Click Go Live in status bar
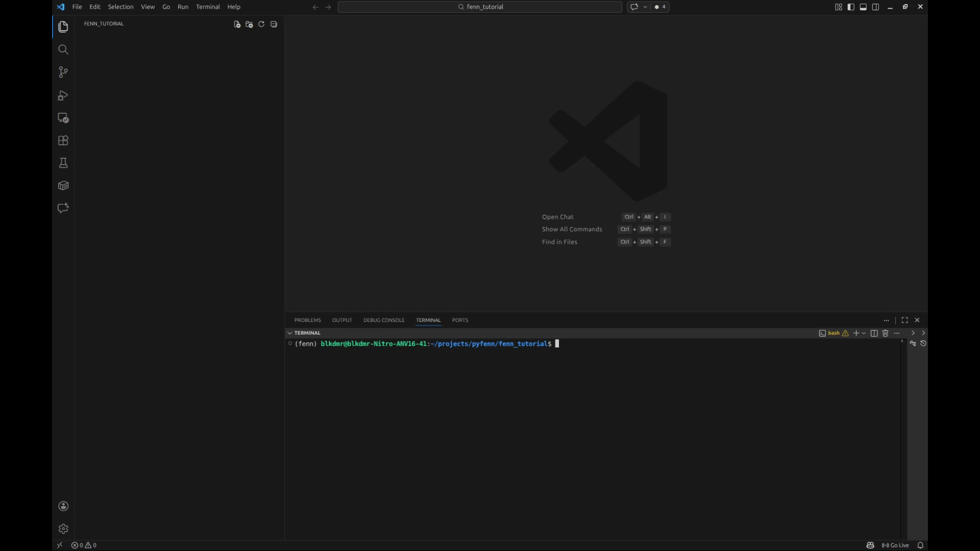The height and width of the screenshot is (551, 980). click(895, 545)
